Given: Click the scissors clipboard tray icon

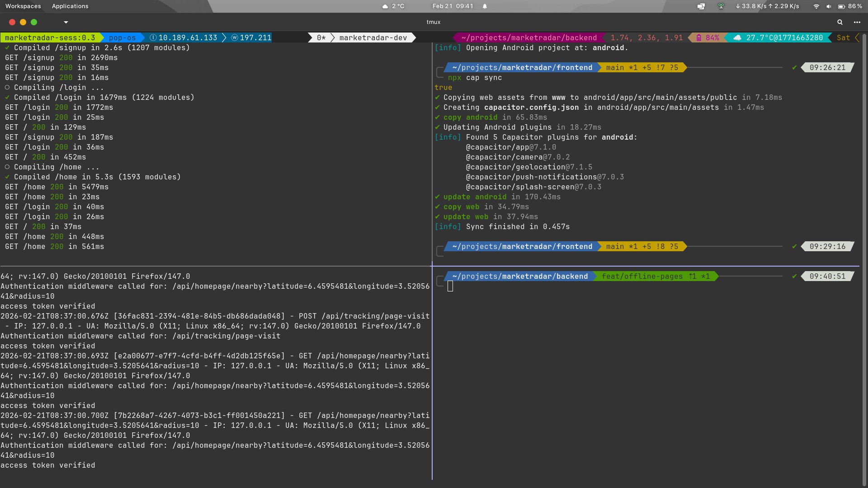Looking at the screenshot, I should 721,6.
